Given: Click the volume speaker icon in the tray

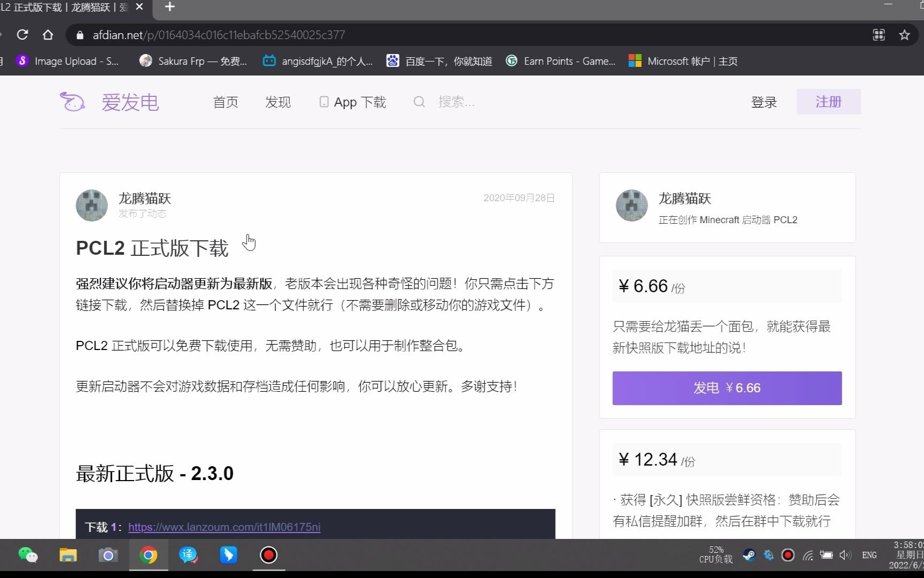Looking at the screenshot, I should (845, 556).
